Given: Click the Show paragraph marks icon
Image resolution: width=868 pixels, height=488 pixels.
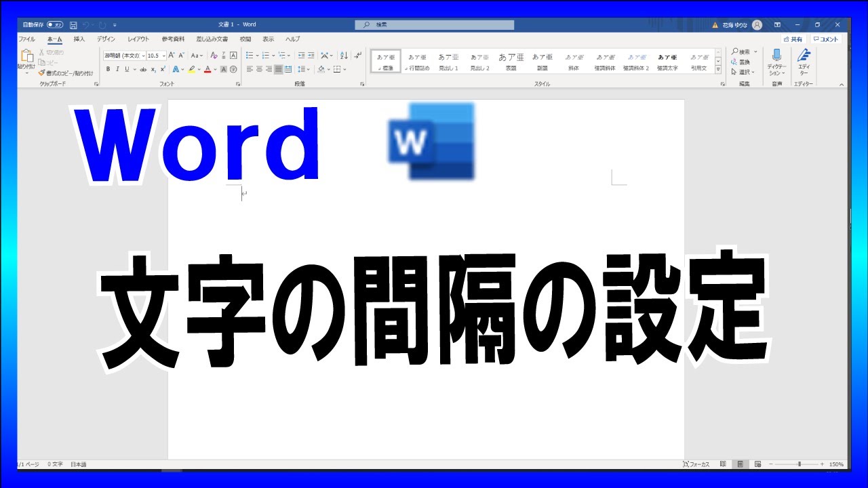Looking at the screenshot, I should [358, 56].
